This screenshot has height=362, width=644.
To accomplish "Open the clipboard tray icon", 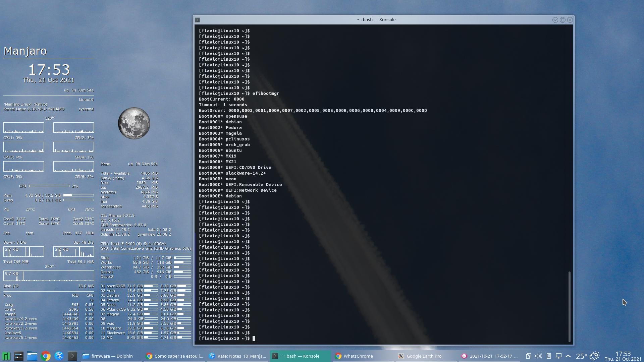I will pos(528,356).
